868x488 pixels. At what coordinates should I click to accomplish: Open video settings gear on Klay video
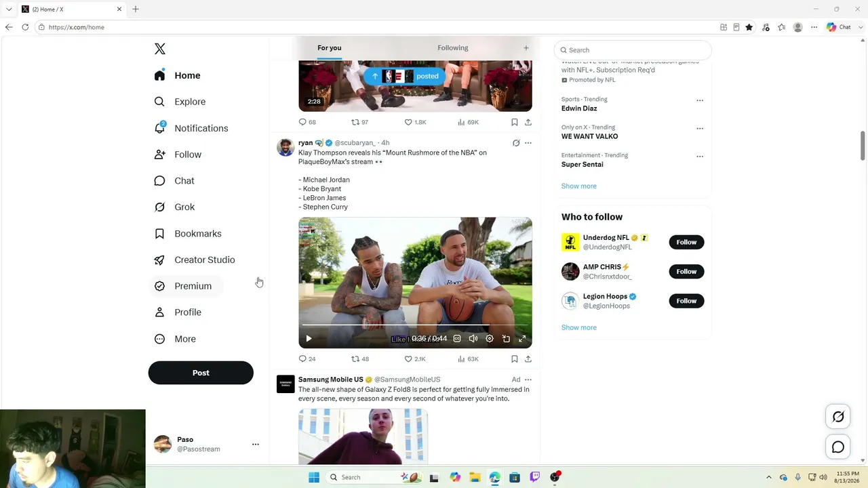click(x=490, y=338)
